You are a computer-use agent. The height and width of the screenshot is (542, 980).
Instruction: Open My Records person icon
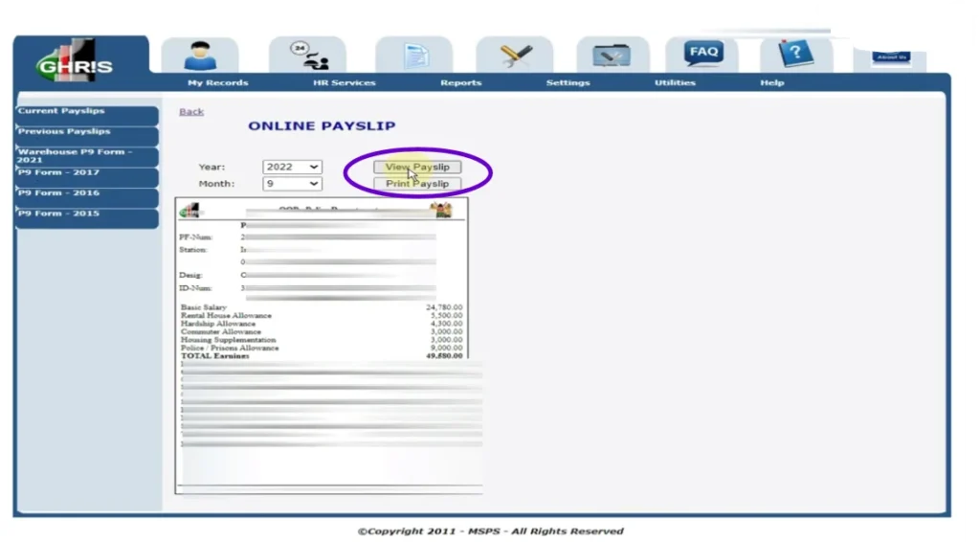click(x=200, y=56)
